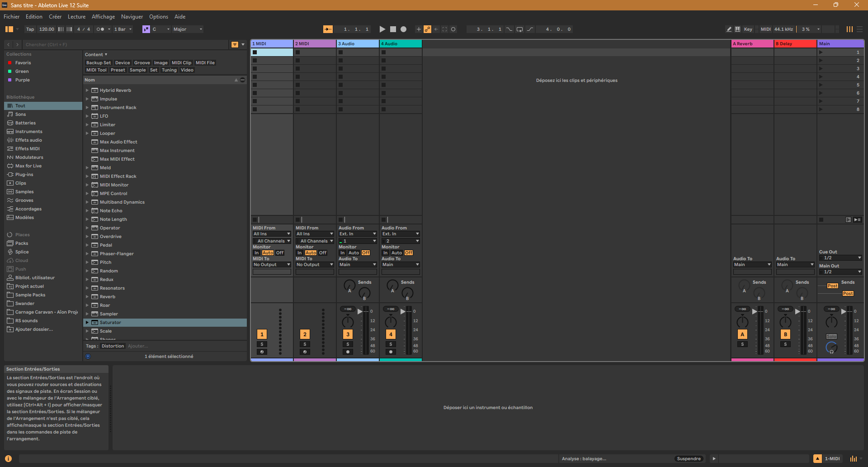Select the Reverb device in the browser list
The height and width of the screenshot is (467, 868).
pos(165,297)
